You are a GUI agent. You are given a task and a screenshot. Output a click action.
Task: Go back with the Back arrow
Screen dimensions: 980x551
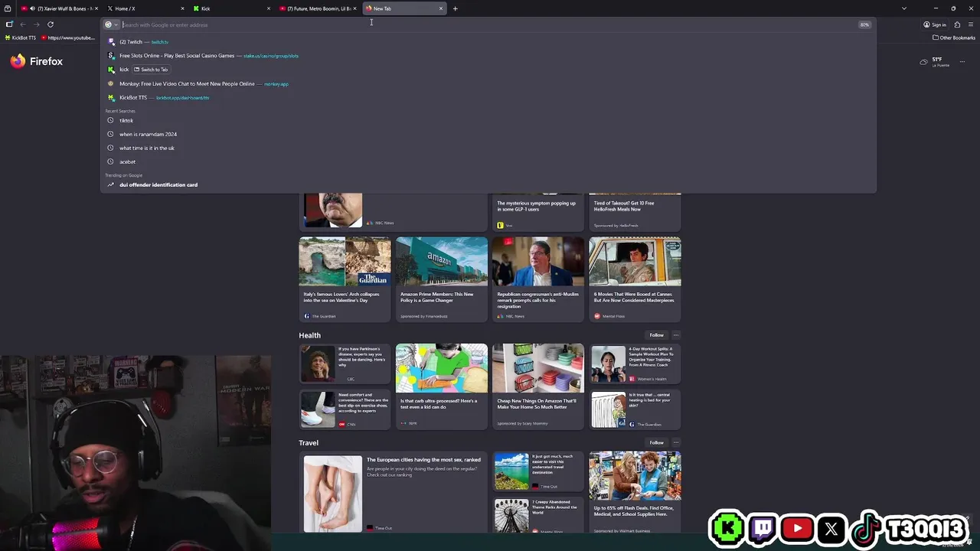(x=23, y=24)
